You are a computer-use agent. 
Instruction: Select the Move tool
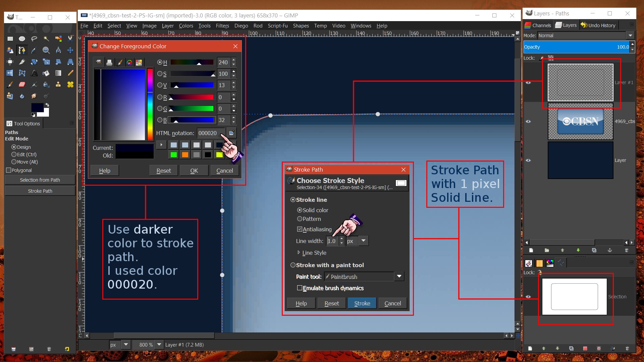(x=70, y=50)
